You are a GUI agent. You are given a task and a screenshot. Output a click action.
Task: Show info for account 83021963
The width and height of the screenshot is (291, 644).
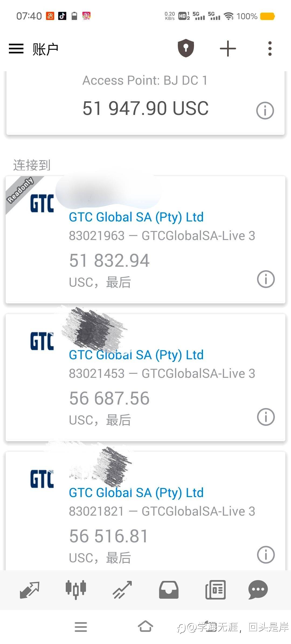pos(266,279)
